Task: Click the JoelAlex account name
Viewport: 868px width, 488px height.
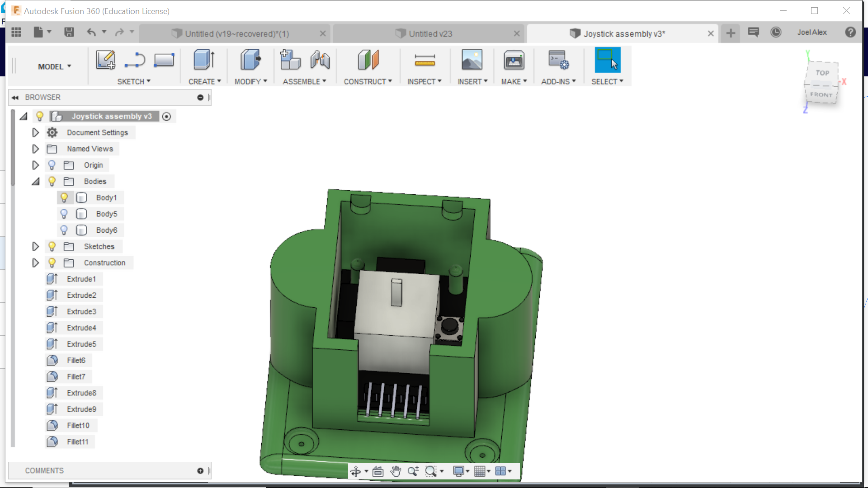Action: (x=812, y=32)
